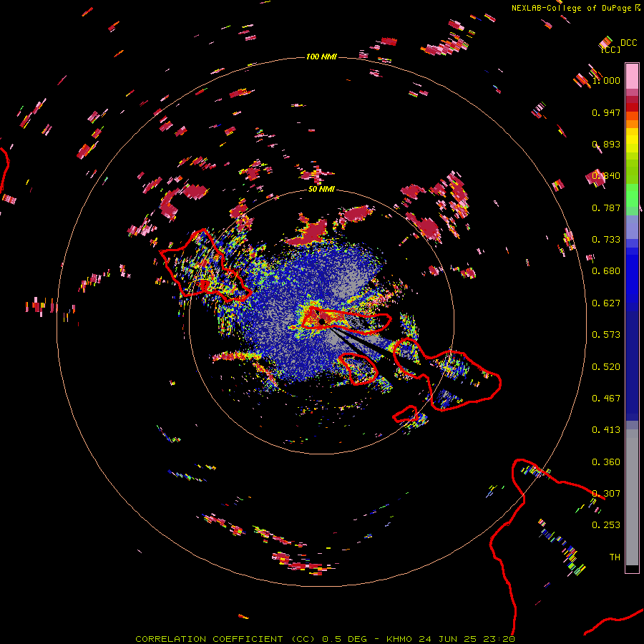
Task: Pick the pink band on the color scale
Action: pos(632,76)
